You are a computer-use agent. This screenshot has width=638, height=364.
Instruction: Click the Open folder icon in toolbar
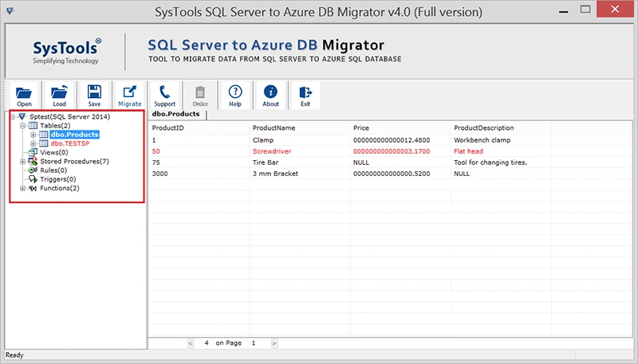[x=24, y=93]
